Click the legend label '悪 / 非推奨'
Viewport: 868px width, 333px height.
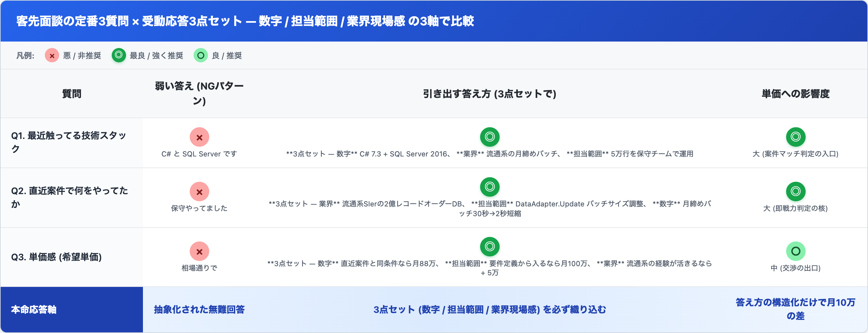pos(82,55)
